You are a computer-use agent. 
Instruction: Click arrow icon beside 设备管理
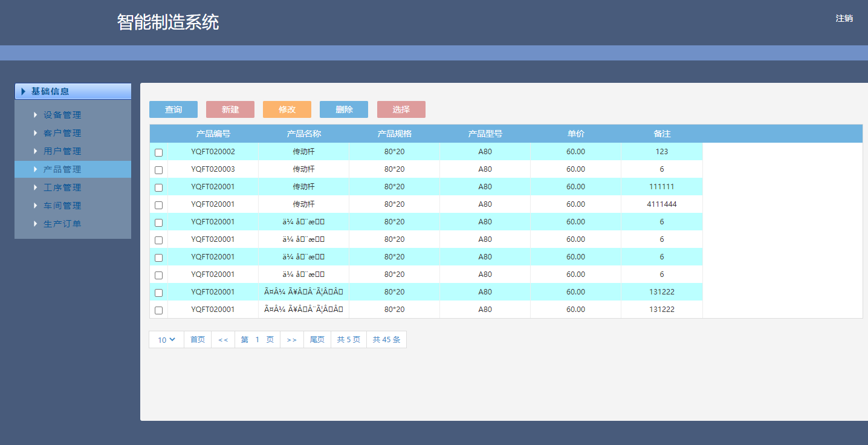tap(36, 115)
